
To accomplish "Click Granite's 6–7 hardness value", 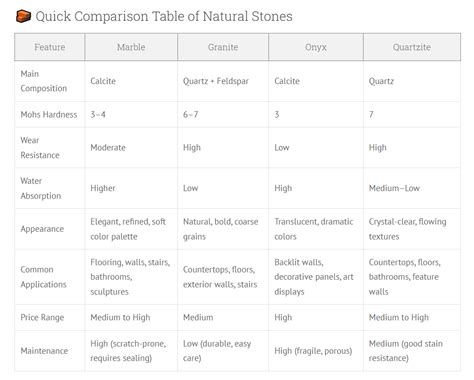I will [x=190, y=115].
